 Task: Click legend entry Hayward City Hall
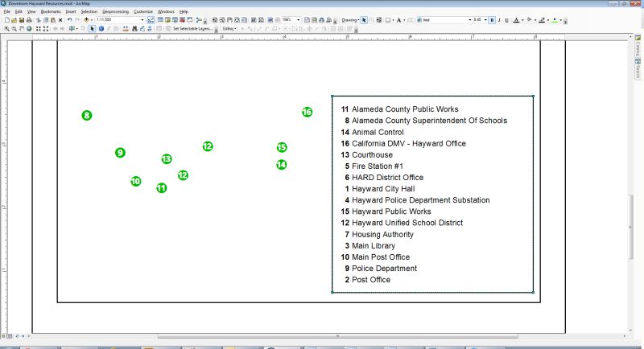pos(380,189)
